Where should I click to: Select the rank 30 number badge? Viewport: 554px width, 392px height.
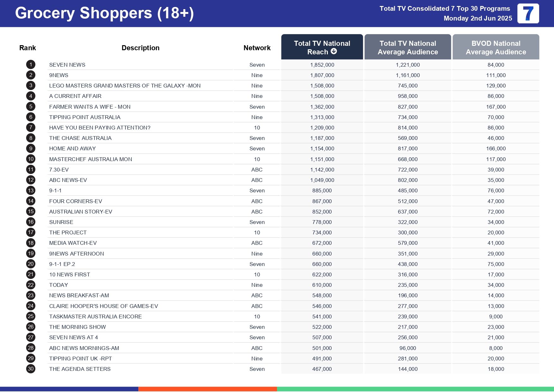click(x=31, y=369)
